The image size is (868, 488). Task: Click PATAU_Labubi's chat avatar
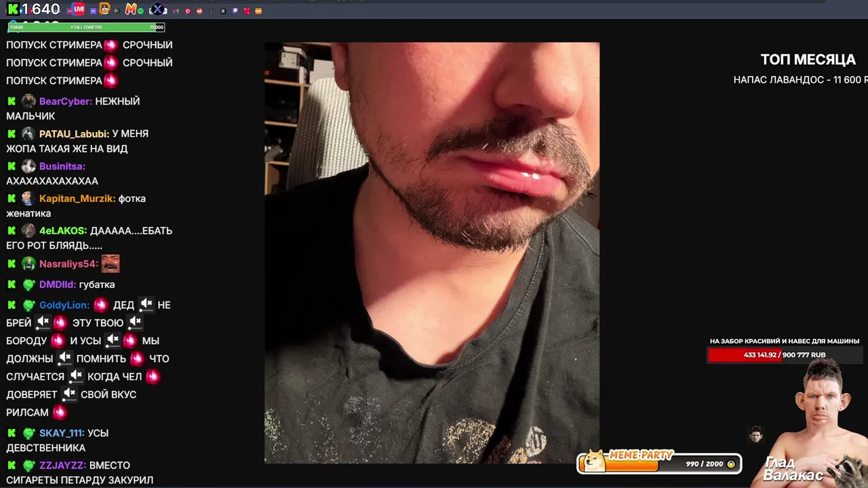[28, 134]
